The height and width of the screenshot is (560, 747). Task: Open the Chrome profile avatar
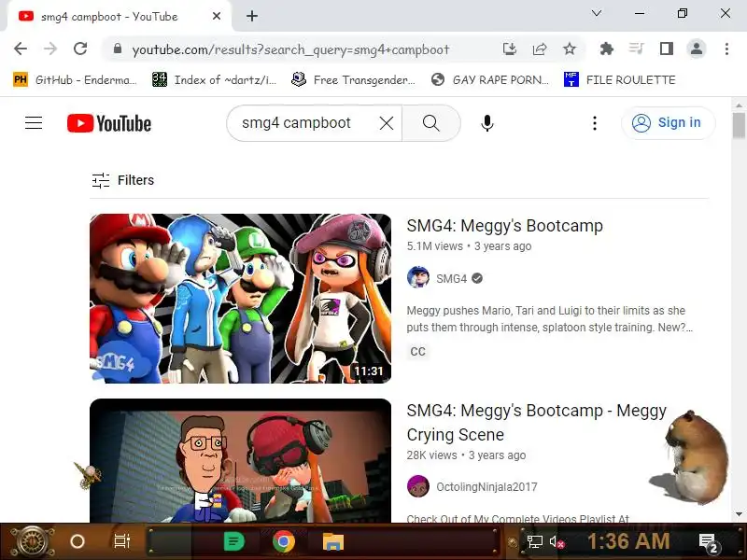tap(696, 49)
